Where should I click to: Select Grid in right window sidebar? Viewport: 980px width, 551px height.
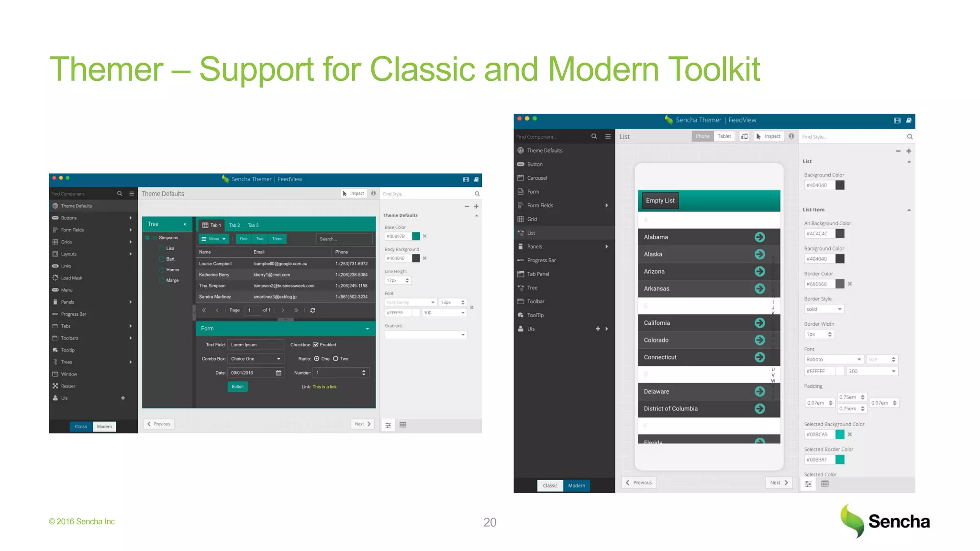(x=564, y=219)
